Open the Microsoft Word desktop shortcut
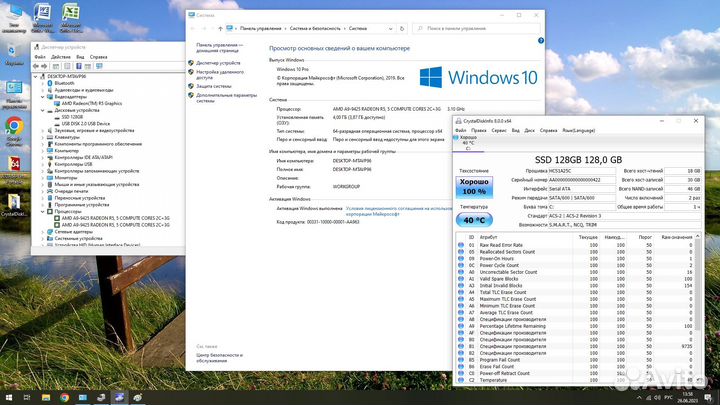The height and width of the screenshot is (405, 720). click(x=42, y=18)
